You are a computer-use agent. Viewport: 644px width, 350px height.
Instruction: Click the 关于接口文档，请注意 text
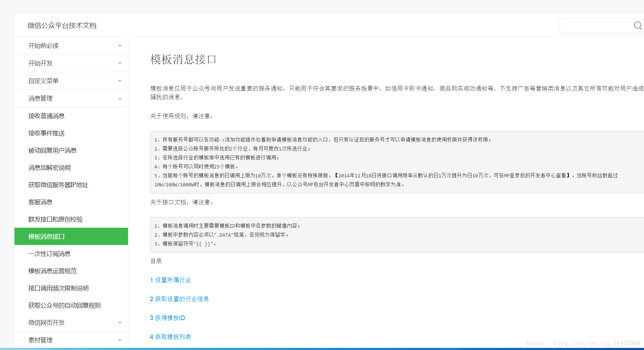point(182,202)
